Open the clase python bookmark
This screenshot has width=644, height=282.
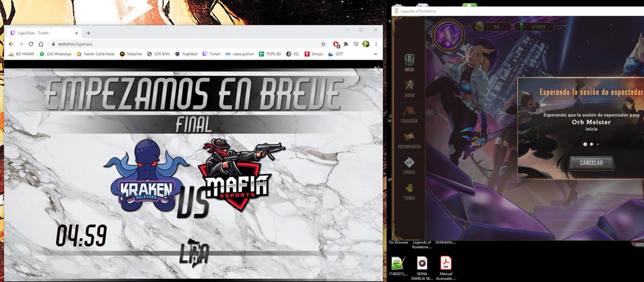coord(240,54)
